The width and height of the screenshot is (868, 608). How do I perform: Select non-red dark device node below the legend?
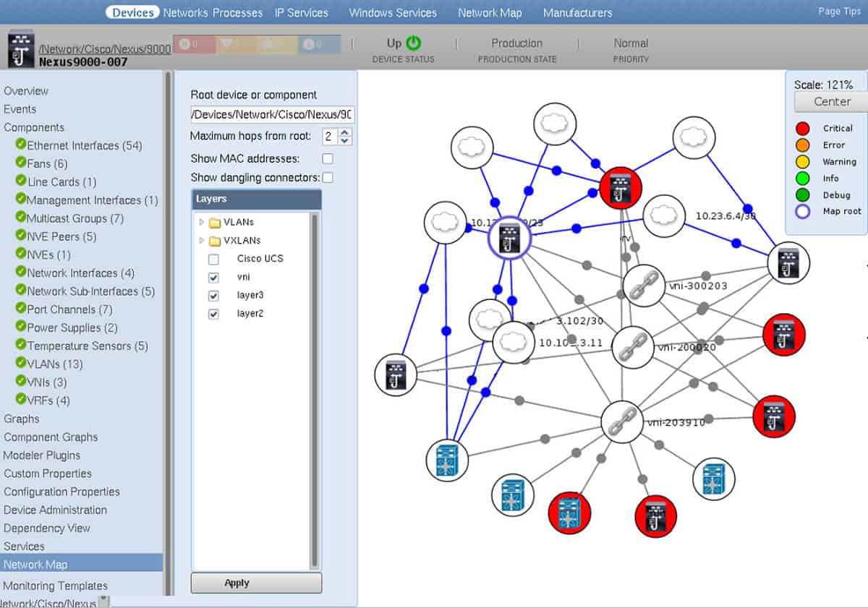pos(788,263)
